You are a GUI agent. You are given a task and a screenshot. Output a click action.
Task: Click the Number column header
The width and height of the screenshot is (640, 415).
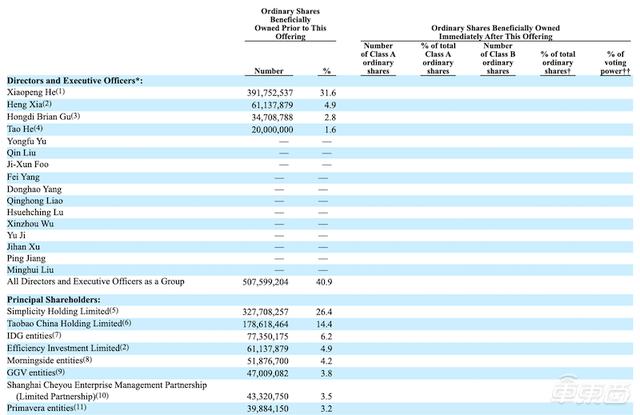pos(269,71)
